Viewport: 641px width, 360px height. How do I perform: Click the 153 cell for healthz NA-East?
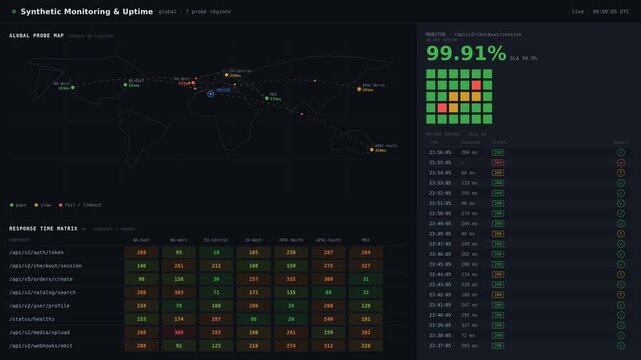(x=141, y=319)
